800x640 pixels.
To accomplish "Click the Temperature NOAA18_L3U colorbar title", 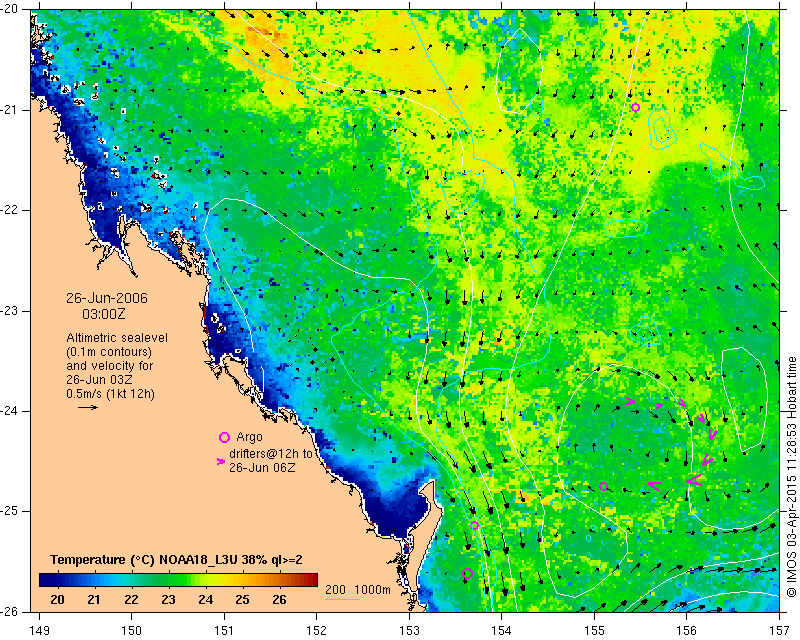I will click(176, 559).
